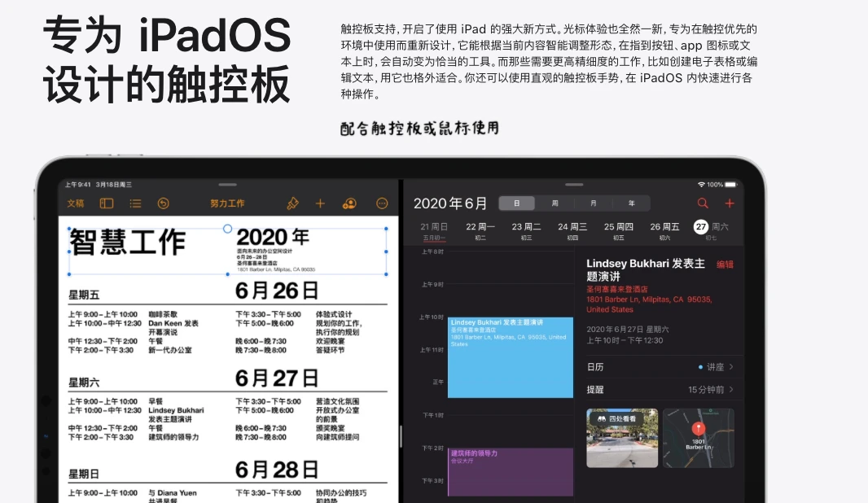Select date 26 周五 in week strip

pos(664,231)
